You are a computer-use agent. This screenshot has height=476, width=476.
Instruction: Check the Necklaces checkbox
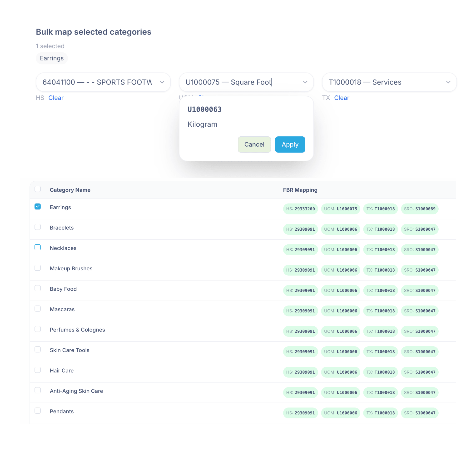click(37, 247)
